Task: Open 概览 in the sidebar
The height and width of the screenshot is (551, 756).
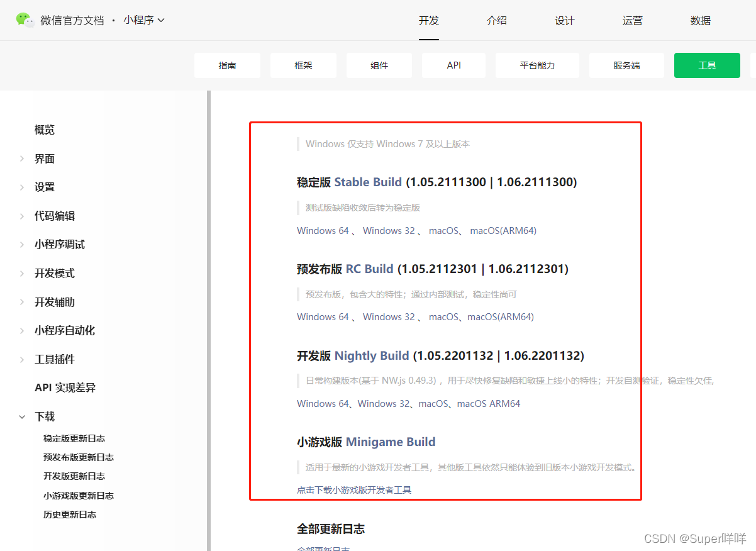Action: [45, 130]
